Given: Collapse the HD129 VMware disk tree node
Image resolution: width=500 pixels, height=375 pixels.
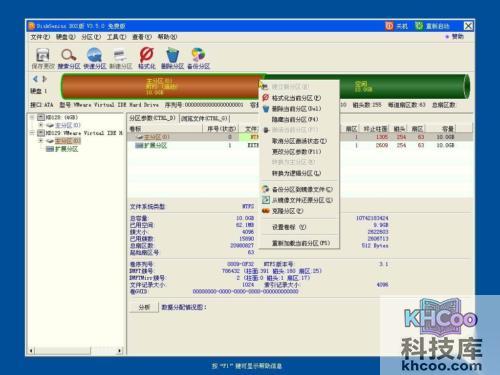Looking at the screenshot, I should tap(32, 133).
